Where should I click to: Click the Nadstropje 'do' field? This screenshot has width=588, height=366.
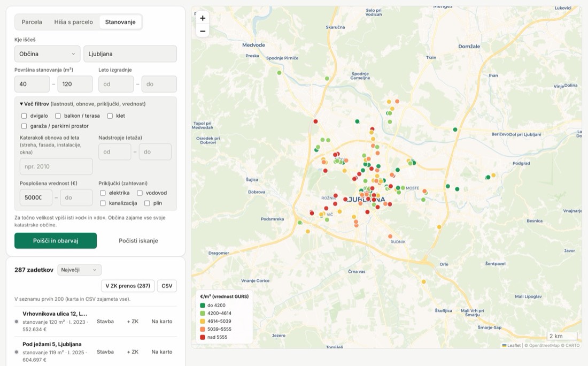tap(155, 151)
